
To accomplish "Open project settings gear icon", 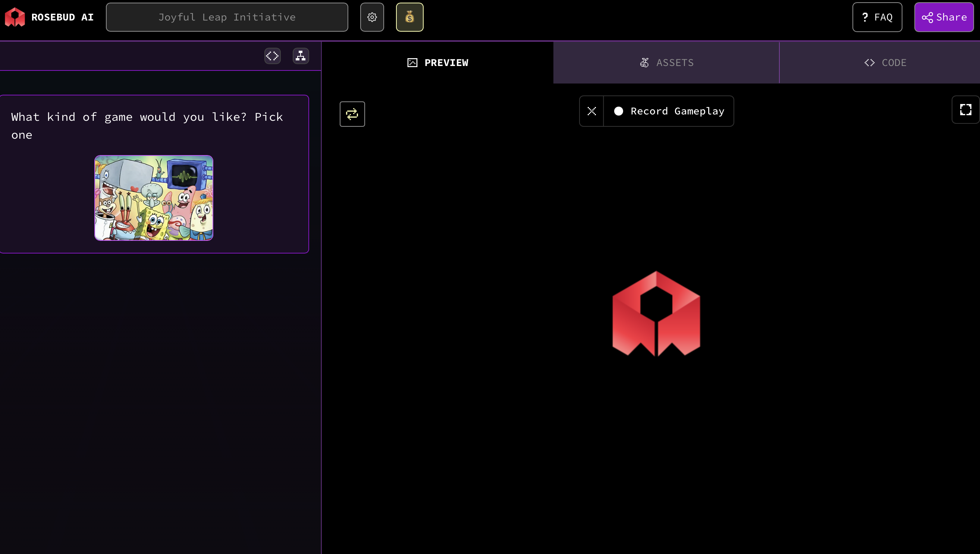I will 372,17.
